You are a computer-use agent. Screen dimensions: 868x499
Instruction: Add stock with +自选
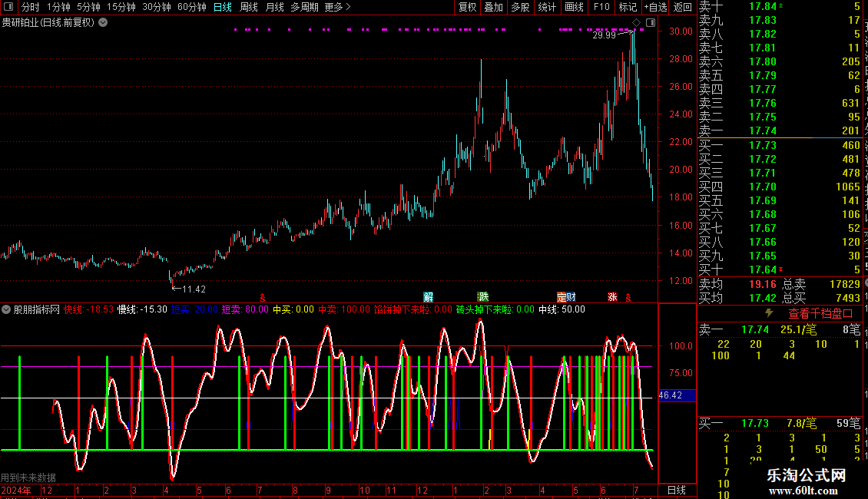pos(656,7)
